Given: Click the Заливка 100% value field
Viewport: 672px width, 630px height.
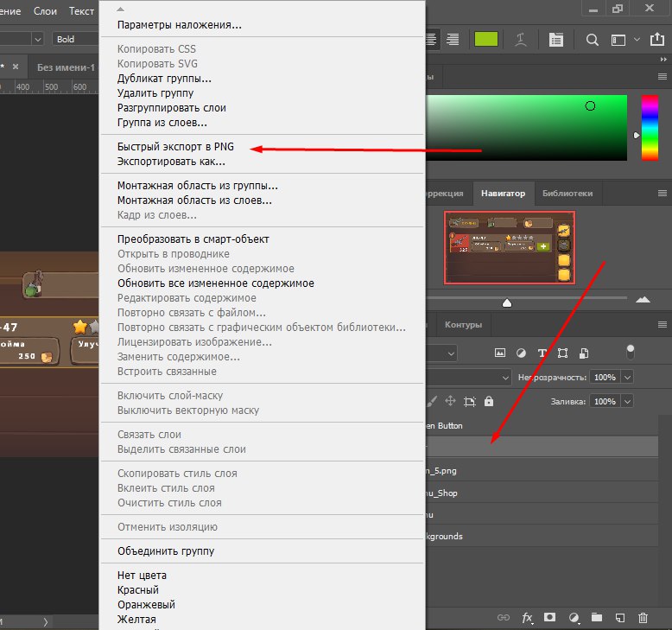Looking at the screenshot, I should tap(605, 401).
